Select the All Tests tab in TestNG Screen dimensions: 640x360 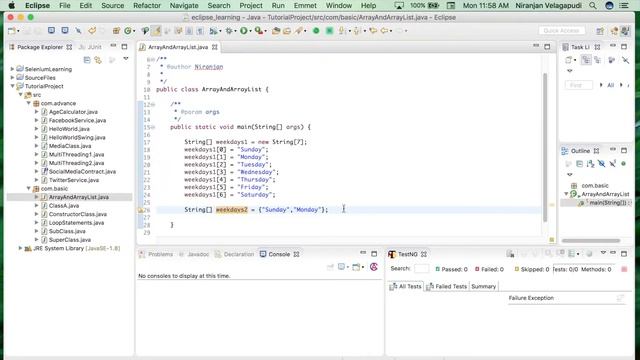click(x=405, y=287)
